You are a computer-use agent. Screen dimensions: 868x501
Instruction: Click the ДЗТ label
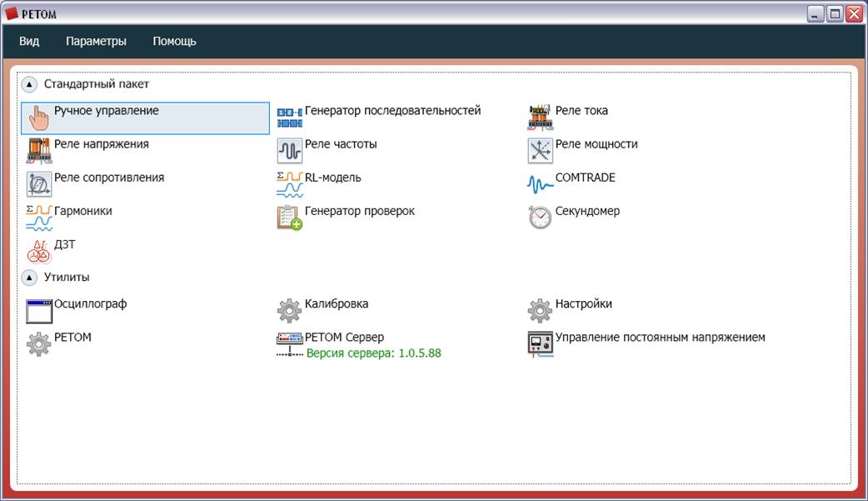65,244
